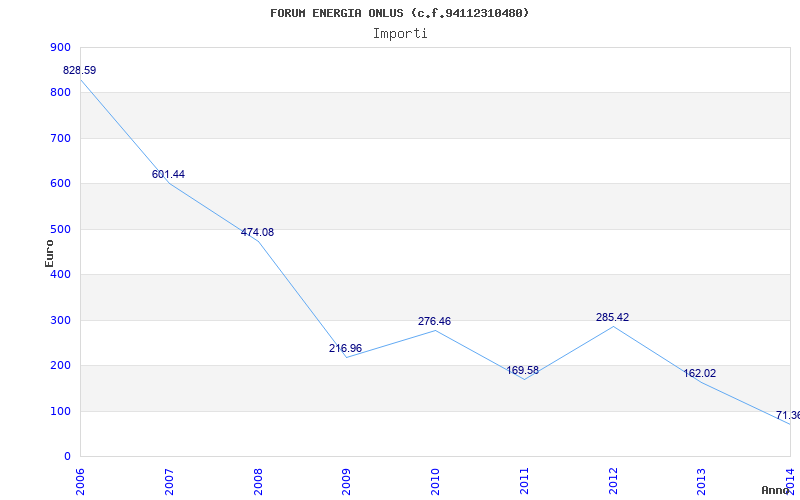Select the 71.36 data label
The height and width of the screenshot is (500, 800).
[x=788, y=416]
